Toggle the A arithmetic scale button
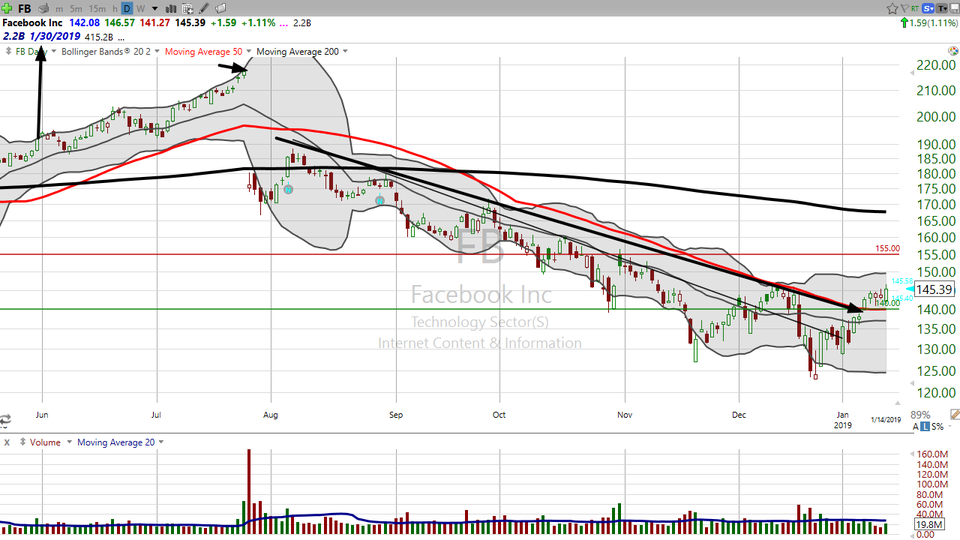Viewport: 960px width, 540px height. point(916,427)
